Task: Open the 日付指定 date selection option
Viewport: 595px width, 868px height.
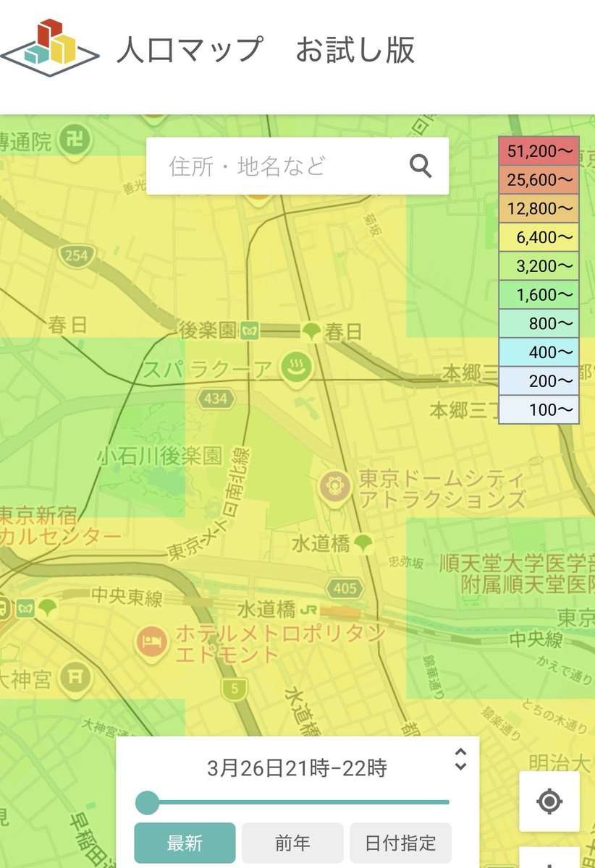Action: pyautogui.click(x=400, y=843)
